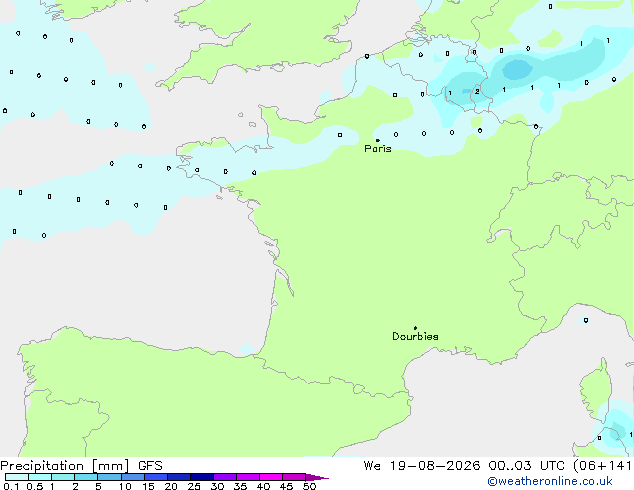Screen dimensions: 634x490
Task: Pick the 5–10 mm legend swatch
Action: coord(109,477)
